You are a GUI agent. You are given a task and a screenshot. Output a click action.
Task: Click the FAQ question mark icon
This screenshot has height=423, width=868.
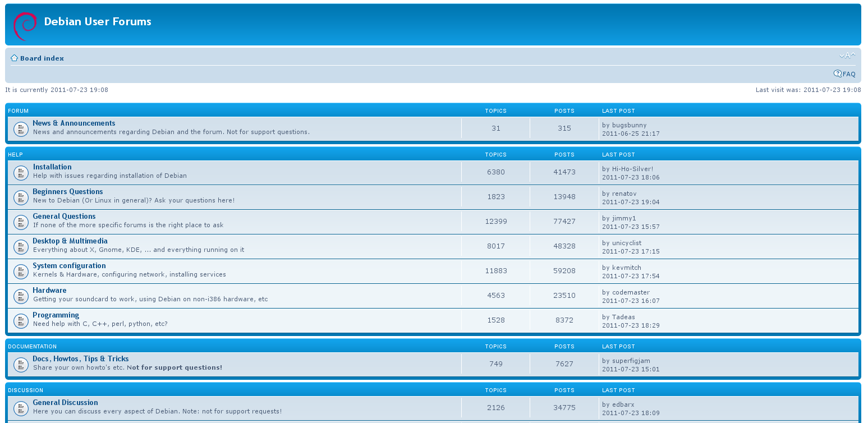pos(837,73)
